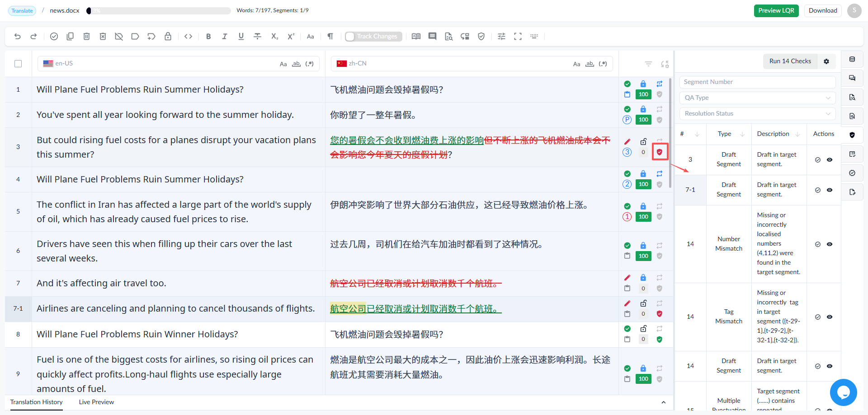Show the QA issue for segment 7-1 with its eye icon

pos(830,190)
